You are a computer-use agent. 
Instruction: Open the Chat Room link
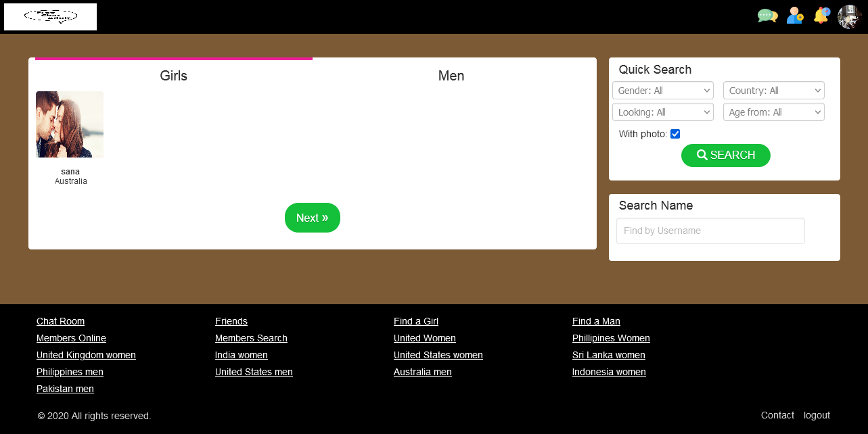click(x=60, y=321)
